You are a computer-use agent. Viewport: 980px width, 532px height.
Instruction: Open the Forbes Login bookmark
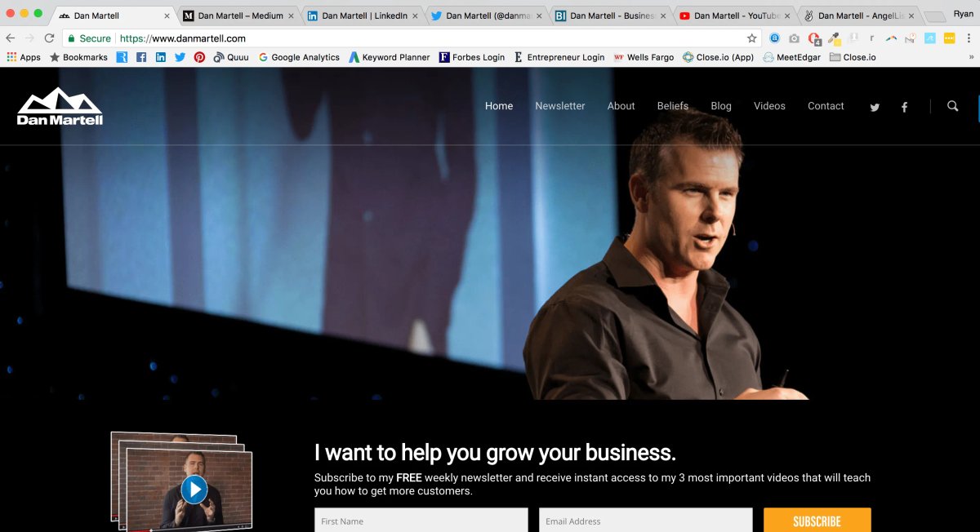tap(472, 57)
